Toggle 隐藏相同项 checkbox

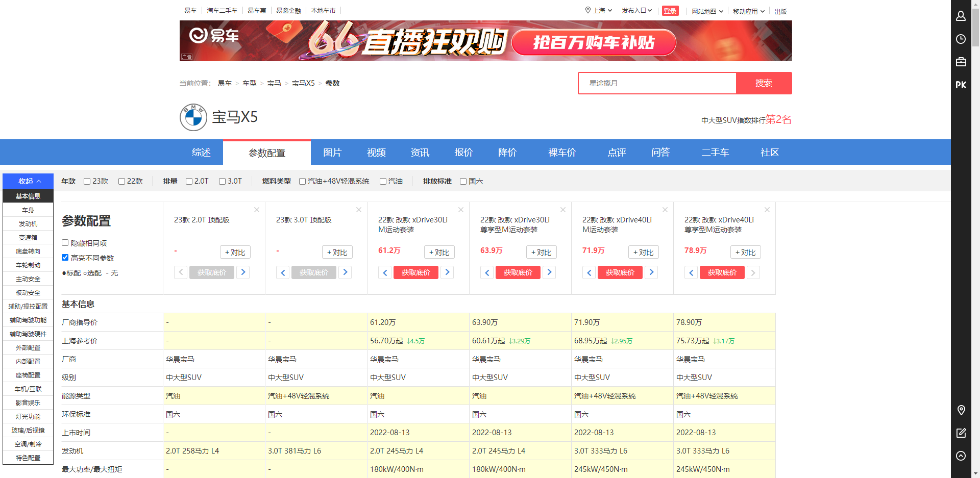point(65,243)
